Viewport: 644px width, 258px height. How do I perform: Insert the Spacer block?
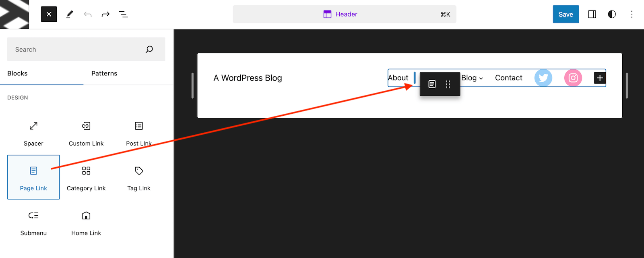(x=33, y=132)
